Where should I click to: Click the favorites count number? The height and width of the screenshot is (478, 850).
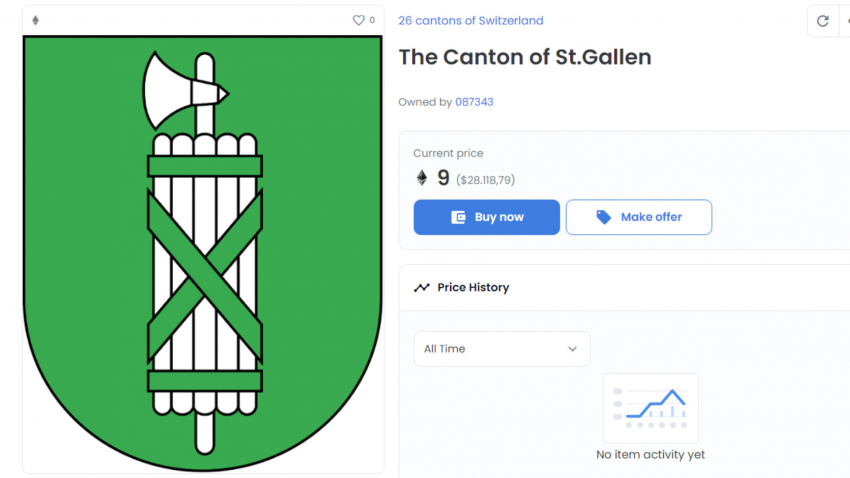372,21
